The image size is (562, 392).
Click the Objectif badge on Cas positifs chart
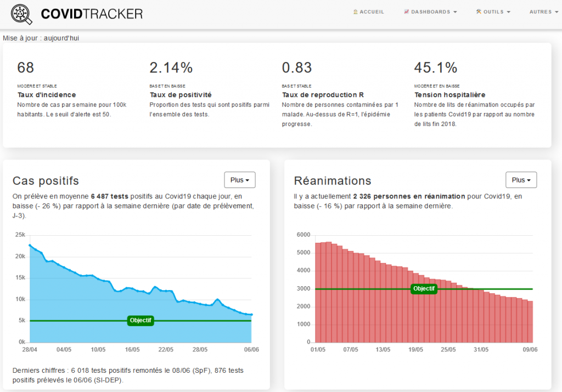[x=140, y=320]
